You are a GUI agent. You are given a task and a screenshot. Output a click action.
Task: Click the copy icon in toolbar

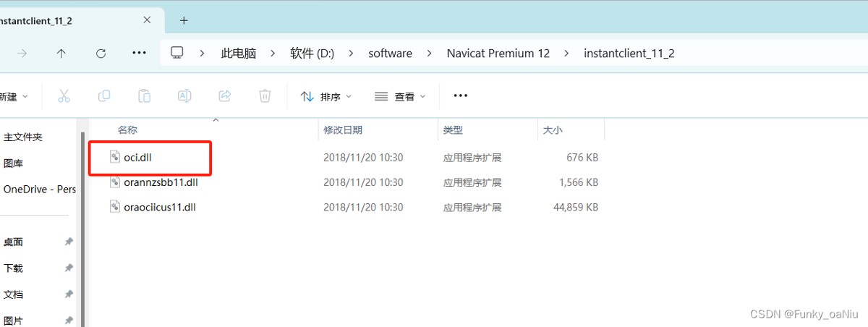tap(104, 96)
